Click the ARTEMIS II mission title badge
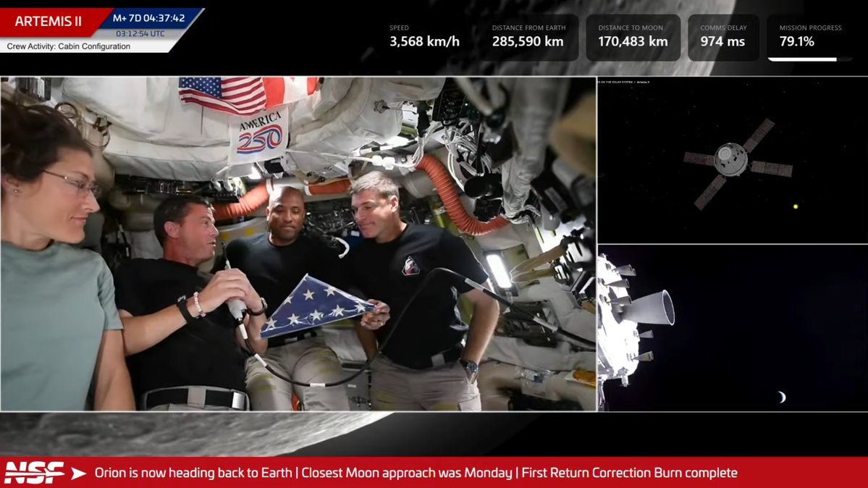 [49, 21]
